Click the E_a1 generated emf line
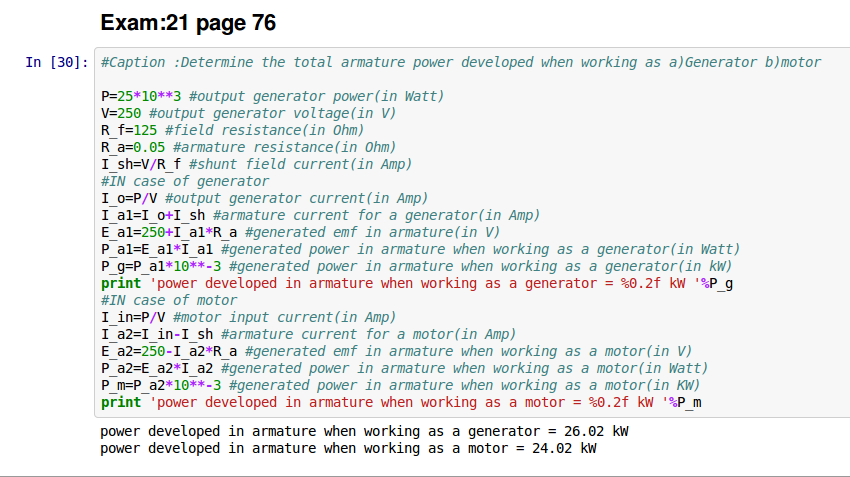 click(x=299, y=232)
